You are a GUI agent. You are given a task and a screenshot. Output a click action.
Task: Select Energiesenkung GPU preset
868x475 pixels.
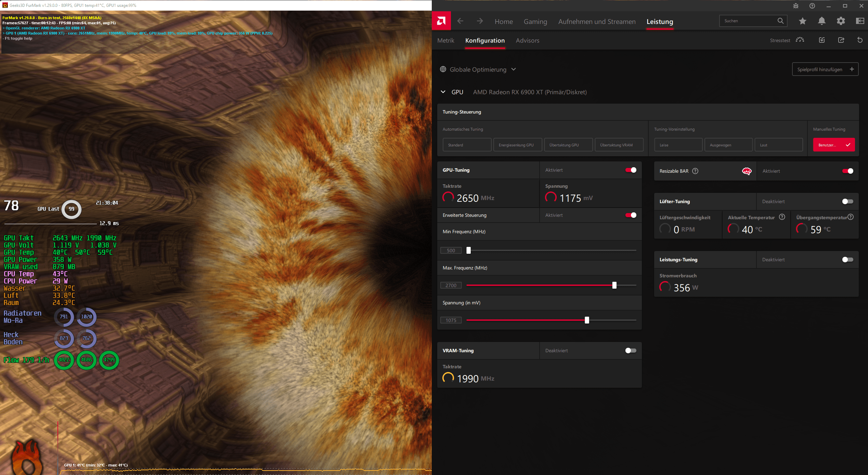pos(517,145)
